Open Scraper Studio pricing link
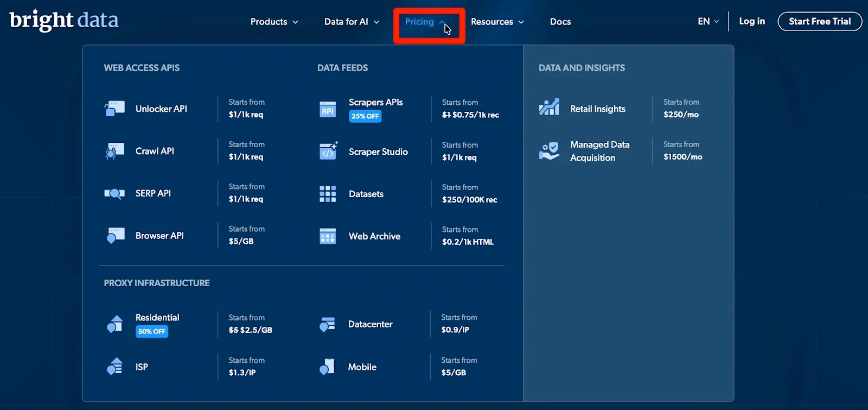 378,152
